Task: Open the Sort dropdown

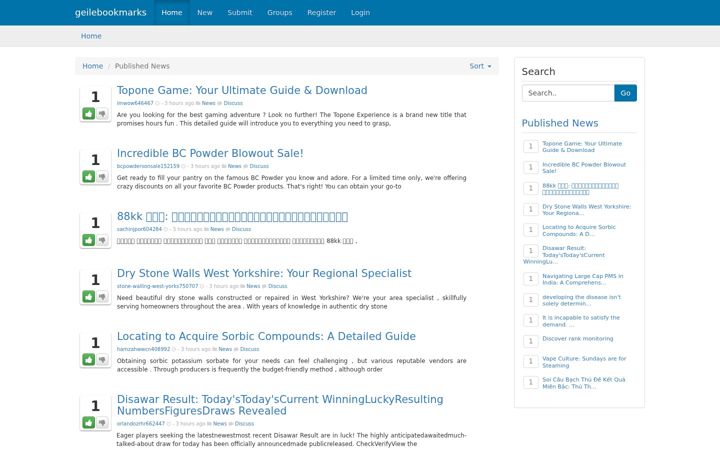Action: (480, 66)
